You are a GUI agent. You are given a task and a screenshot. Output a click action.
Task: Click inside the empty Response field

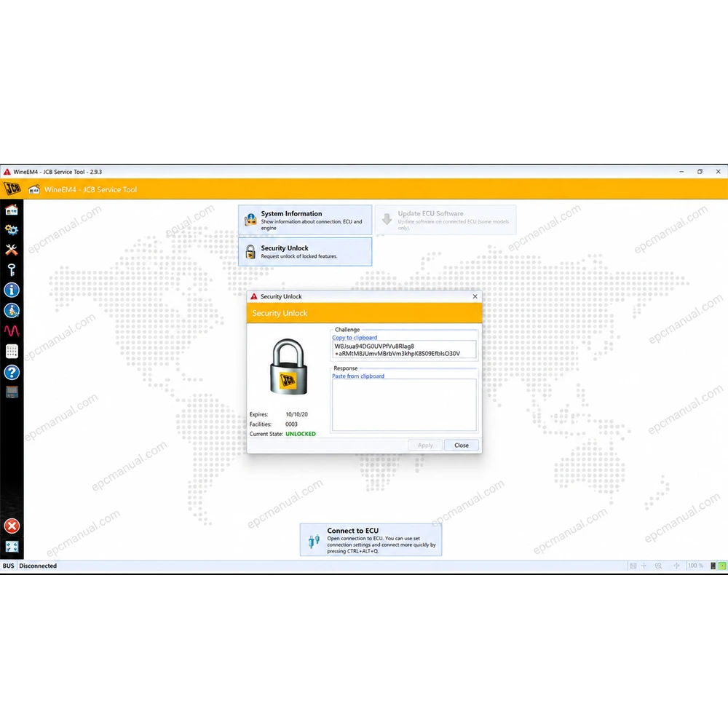[x=404, y=405]
